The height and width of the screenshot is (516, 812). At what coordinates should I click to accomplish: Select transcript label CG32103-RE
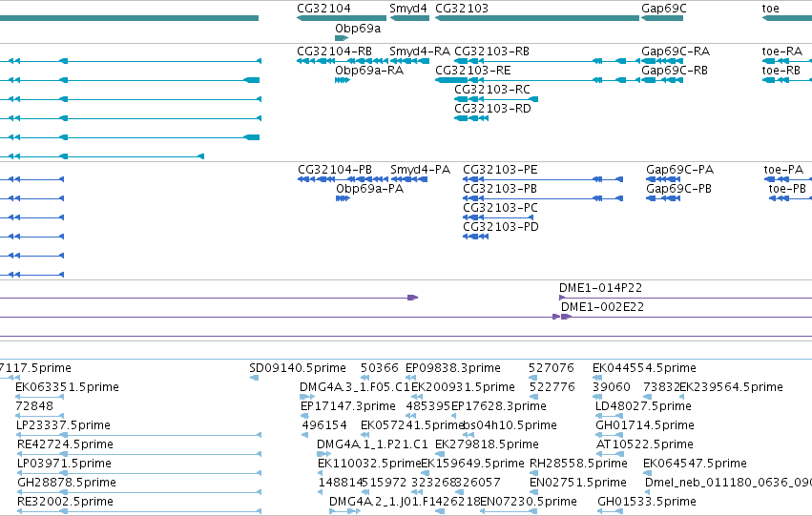tap(473, 71)
